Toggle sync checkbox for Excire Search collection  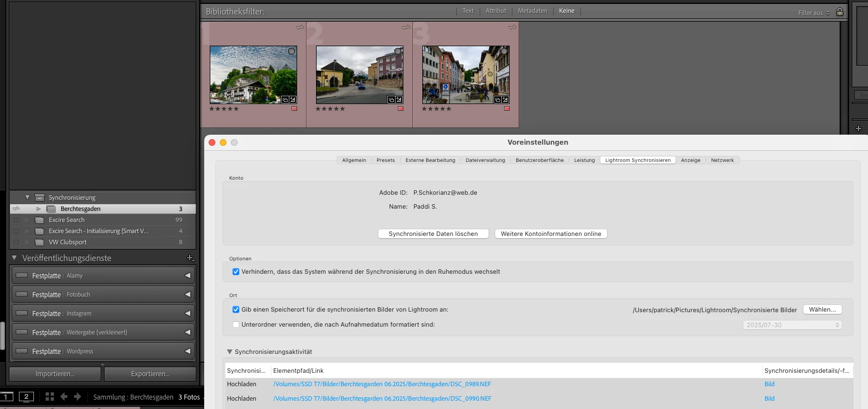click(x=16, y=220)
